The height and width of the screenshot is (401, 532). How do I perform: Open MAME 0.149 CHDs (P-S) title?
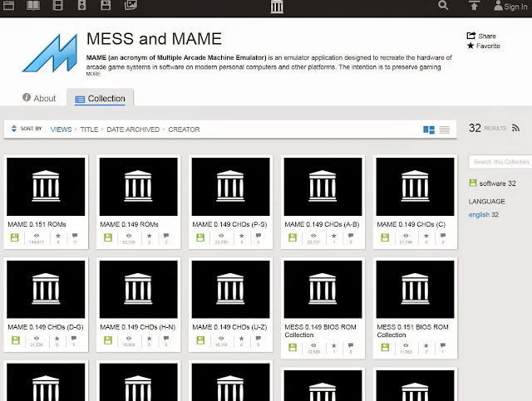(x=229, y=224)
